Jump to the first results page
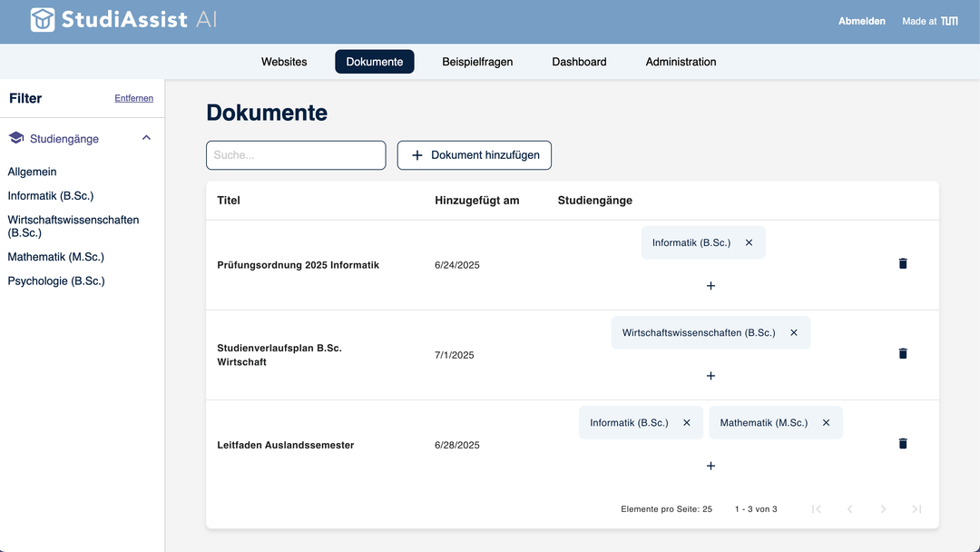980x552 pixels. click(x=816, y=509)
